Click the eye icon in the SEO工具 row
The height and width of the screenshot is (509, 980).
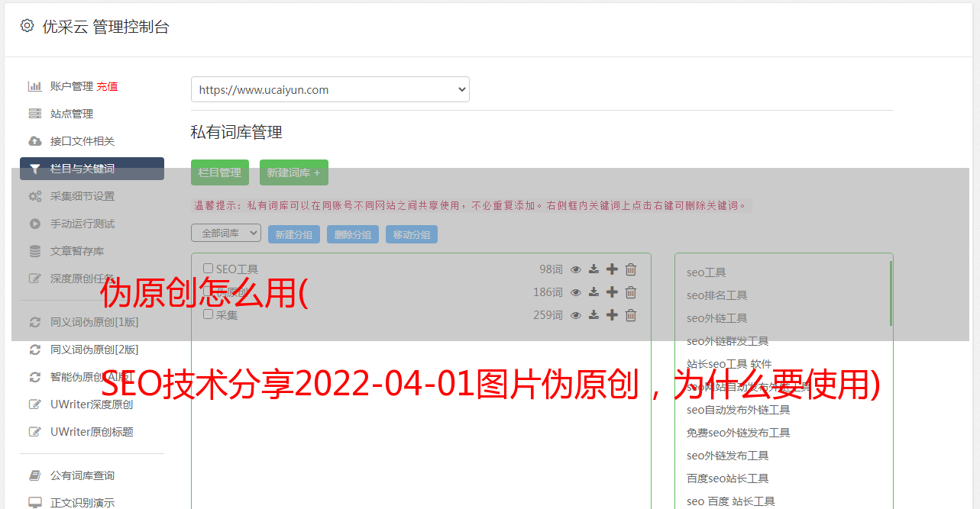pos(576,269)
